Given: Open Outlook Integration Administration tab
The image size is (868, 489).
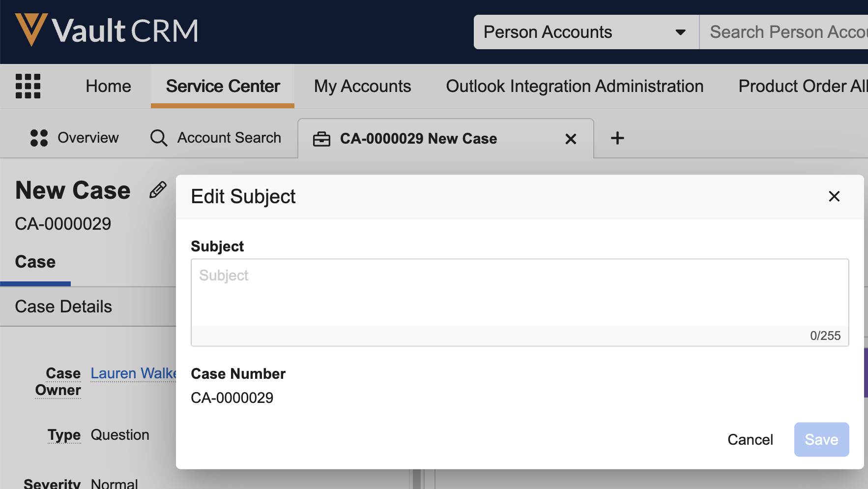Looking at the screenshot, I should [x=575, y=86].
